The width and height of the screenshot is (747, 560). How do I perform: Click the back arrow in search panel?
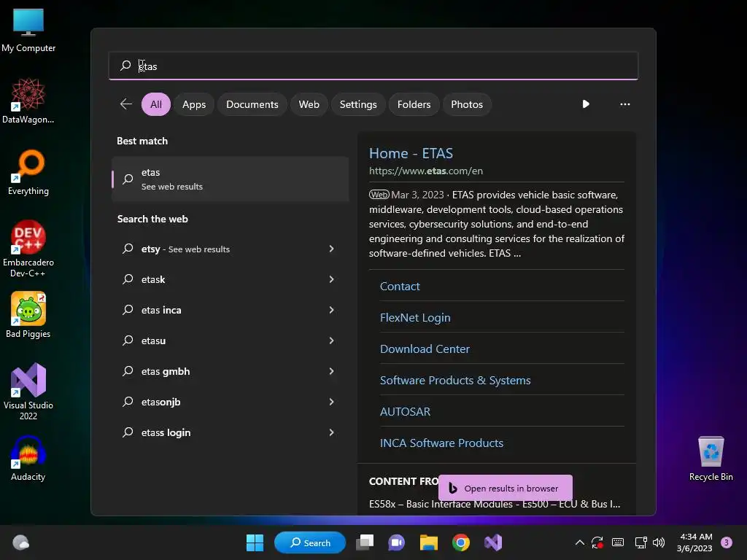tap(125, 104)
